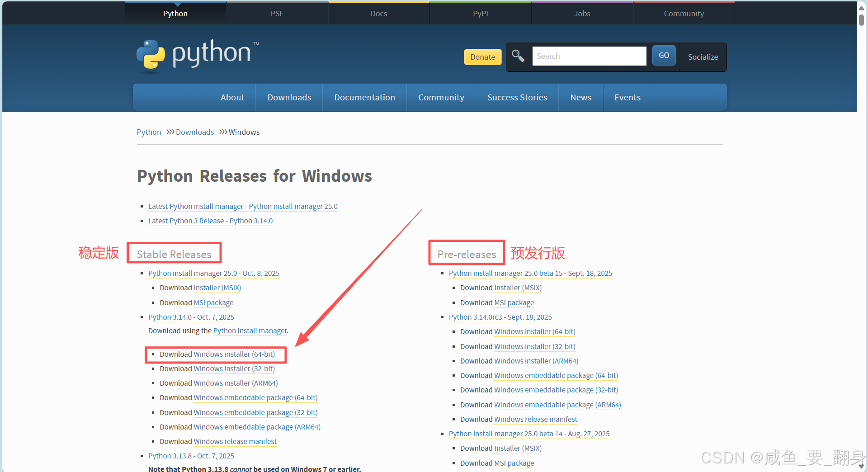Open the Community item in blue navigation bar

tap(441, 97)
